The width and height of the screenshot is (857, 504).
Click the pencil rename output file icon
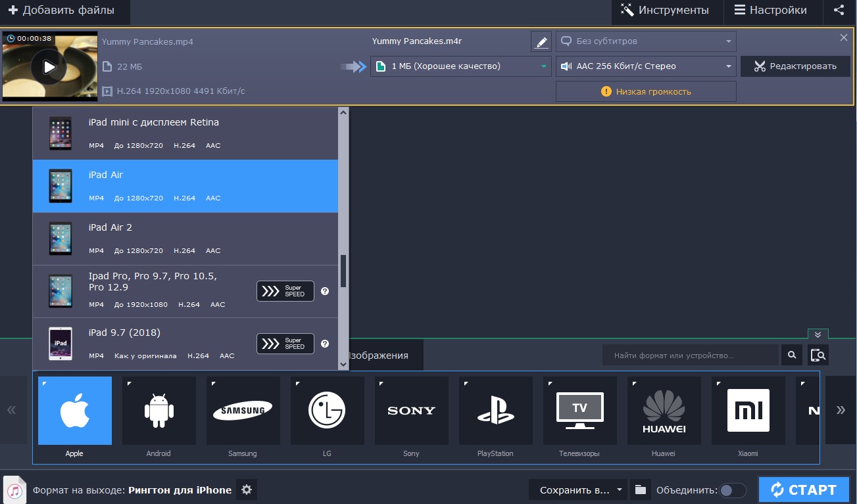tap(541, 41)
